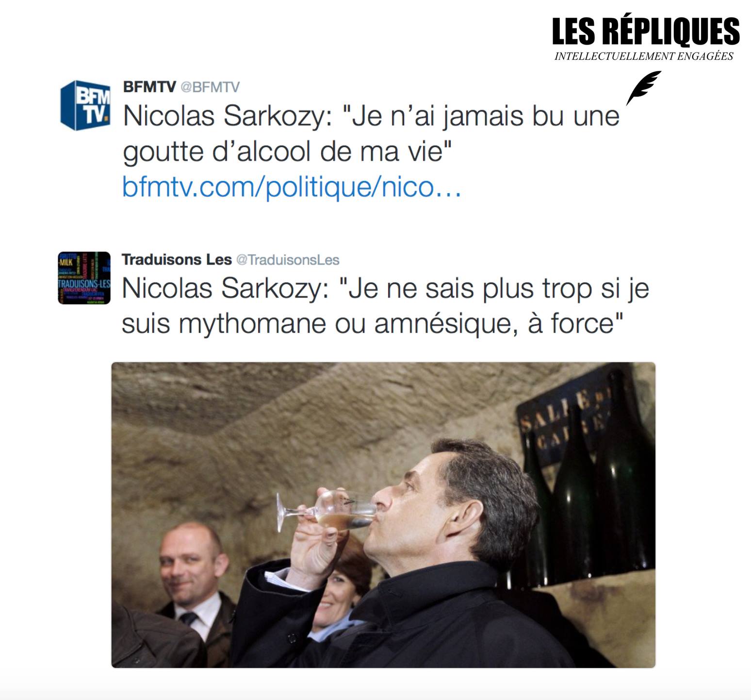
Task: Open the bfmtv.com/politique/nico… link
Action: [x=292, y=187]
